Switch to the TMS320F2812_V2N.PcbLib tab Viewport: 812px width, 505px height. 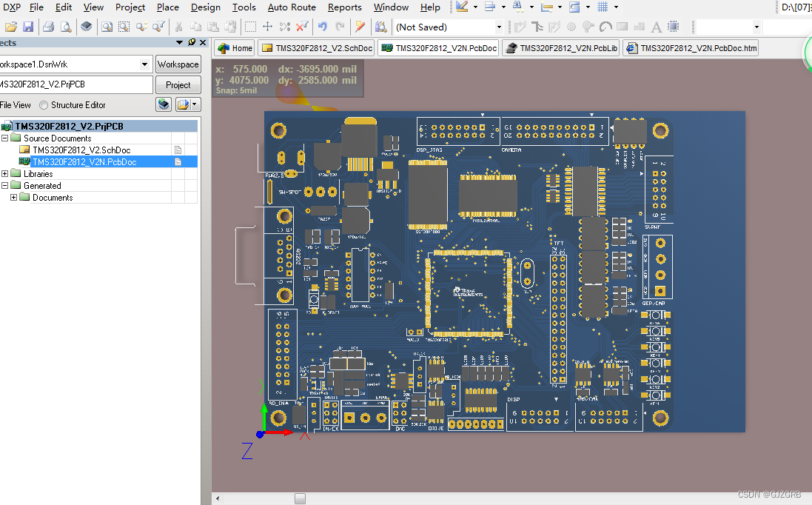point(560,47)
